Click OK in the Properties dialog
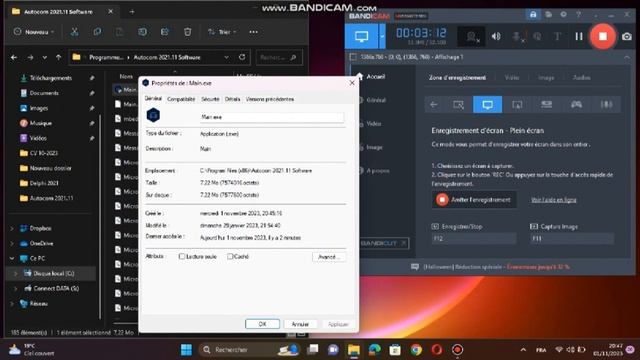Viewport: 640px width, 360px height. point(262,324)
